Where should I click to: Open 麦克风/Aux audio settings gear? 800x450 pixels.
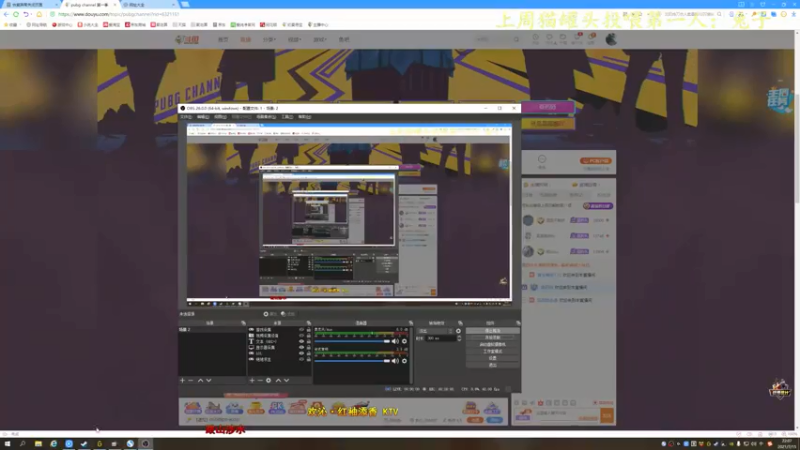point(404,341)
